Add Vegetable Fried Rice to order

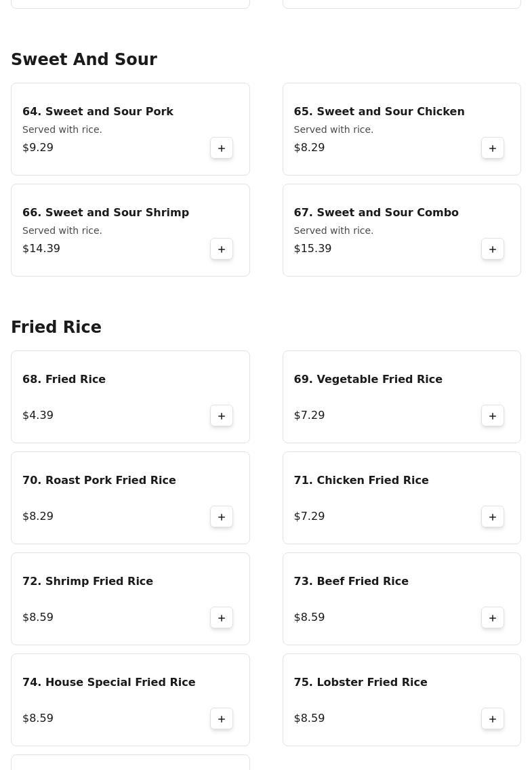tap(493, 416)
